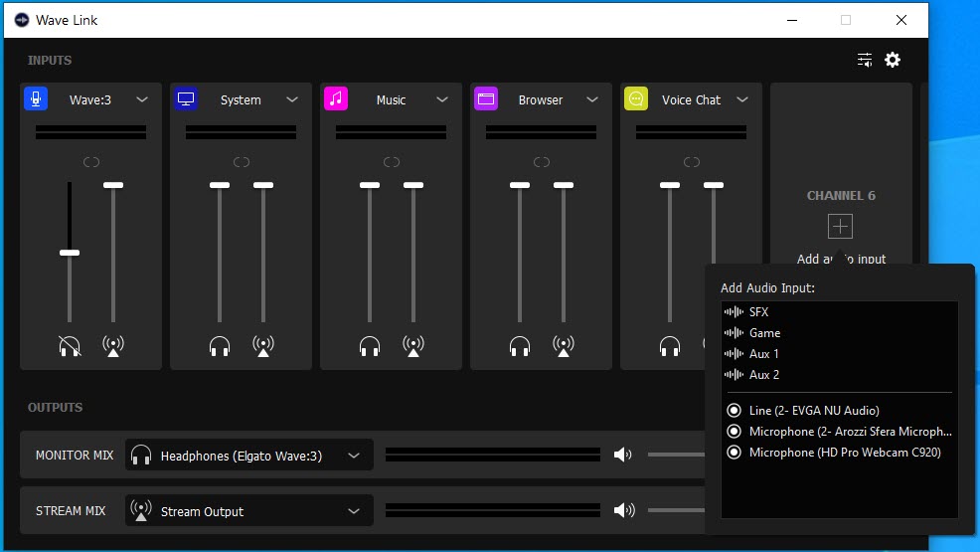The height and width of the screenshot is (552, 980).
Task: Select Microphone HD Pro Webcam C920 input
Action: coord(839,452)
